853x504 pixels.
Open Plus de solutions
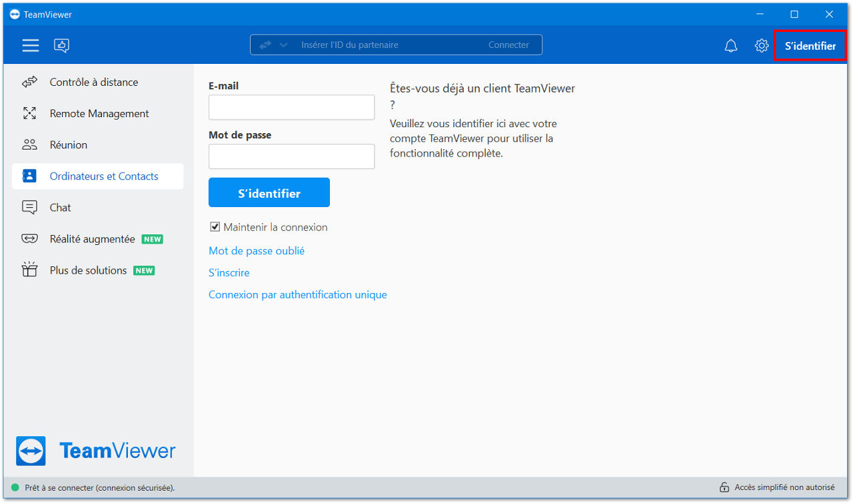click(x=97, y=270)
